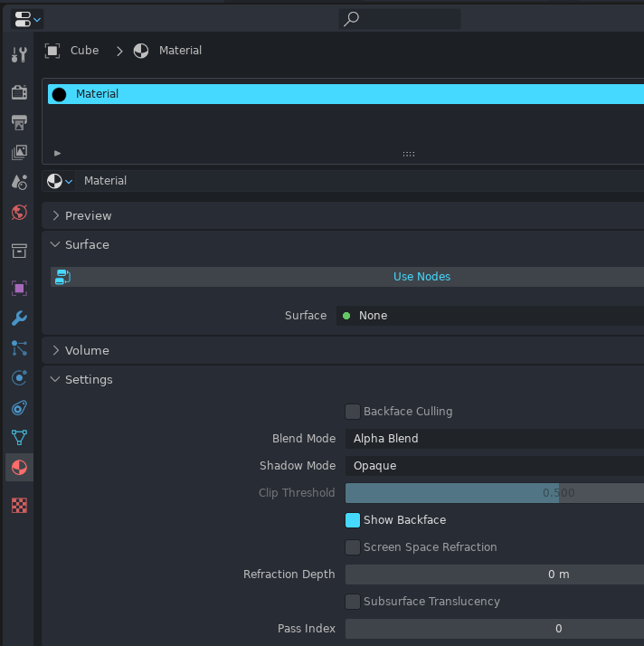644x646 pixels.
Task: Click the Pass Index value field
Action: pyautogui.click(x=495, y=629)
